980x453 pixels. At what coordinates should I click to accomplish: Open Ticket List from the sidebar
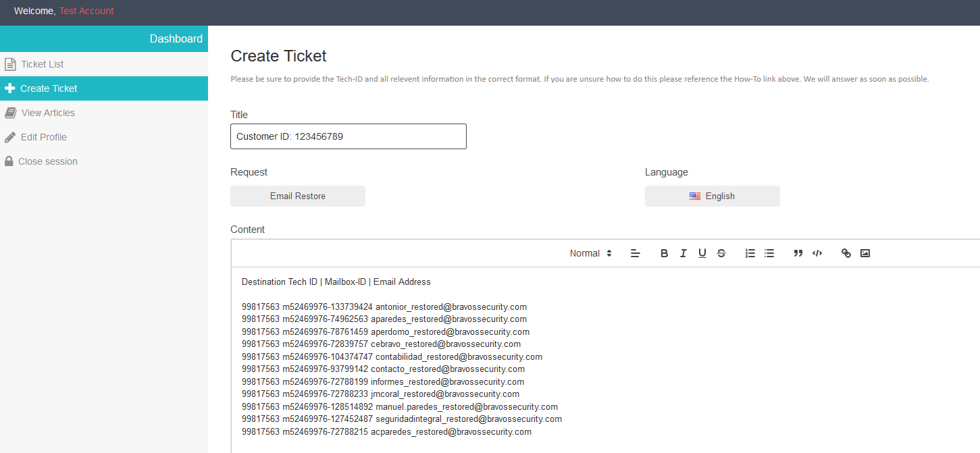(42, 64)
